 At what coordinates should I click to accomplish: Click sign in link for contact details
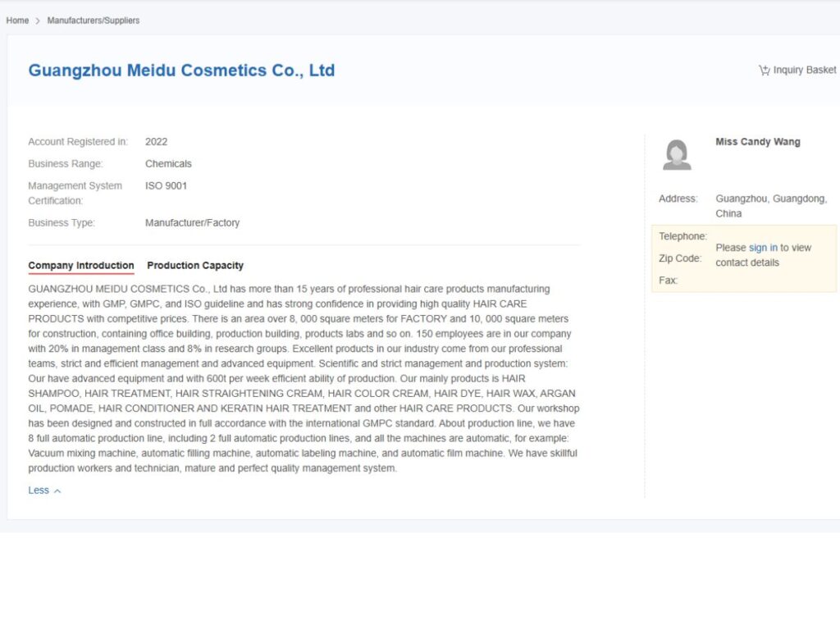763,248
